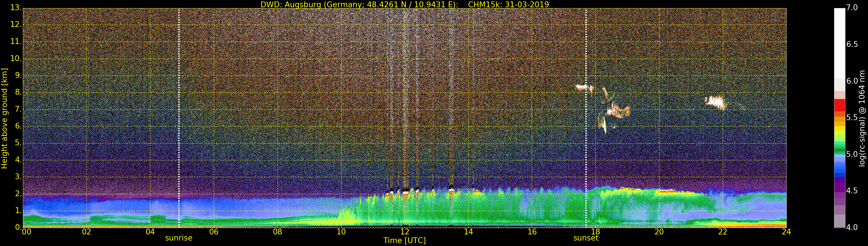Click the '02' time axis tick label
This screenshot has height=246, width=868.
coord(87,232)
